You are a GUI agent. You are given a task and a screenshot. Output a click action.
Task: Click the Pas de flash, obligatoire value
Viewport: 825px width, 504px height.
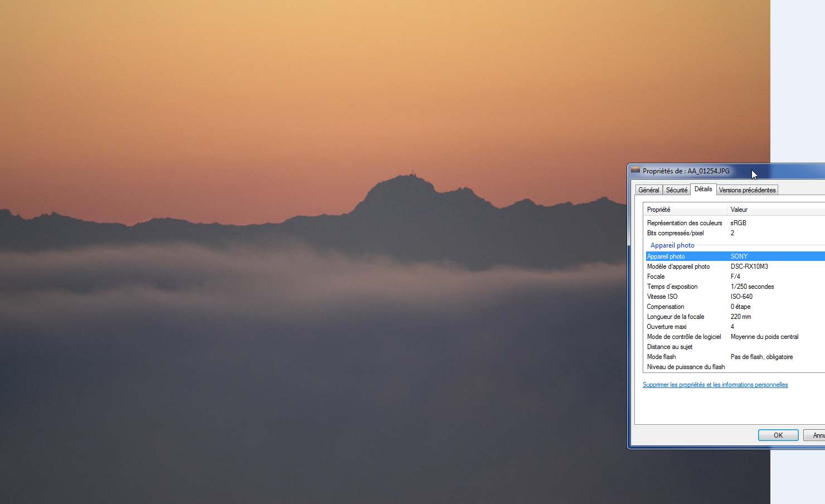pyautogui.click(x=761, y=357)
